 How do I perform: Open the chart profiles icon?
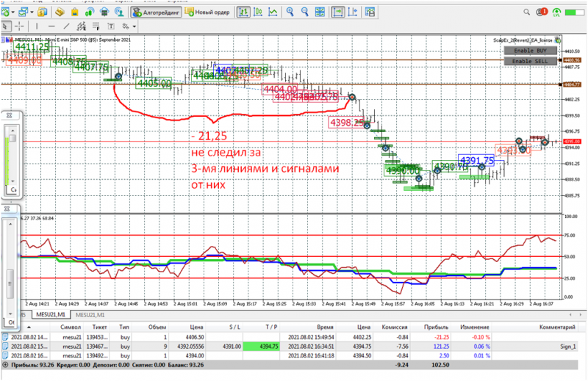pyautogui.click(x=24, y=12)
